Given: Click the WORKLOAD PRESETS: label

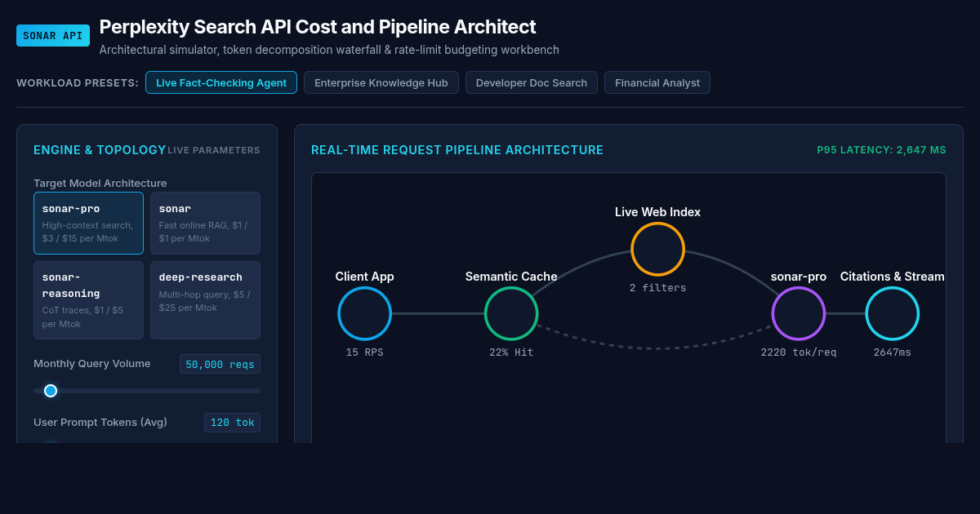Looking at the screenshot, I should [78, 82].
